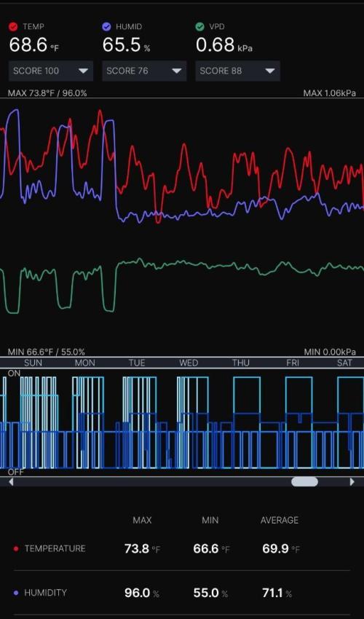The width and height of the screenshot is (364, 619).
Task: Select the FRI day label
Action: pyautogui.click(x=293, y=363)
